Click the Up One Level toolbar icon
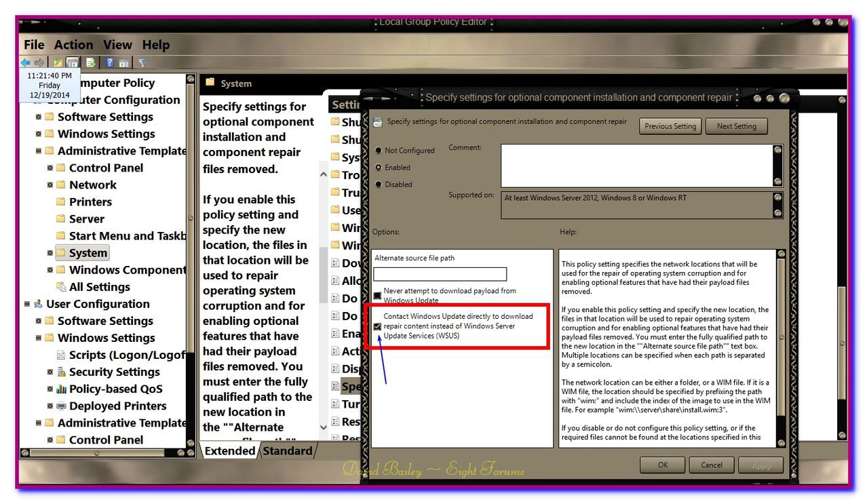 point(58,63)
